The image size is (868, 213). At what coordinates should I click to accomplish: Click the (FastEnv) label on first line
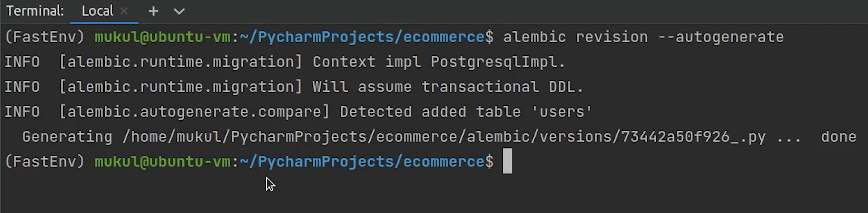tap(45, 37)
